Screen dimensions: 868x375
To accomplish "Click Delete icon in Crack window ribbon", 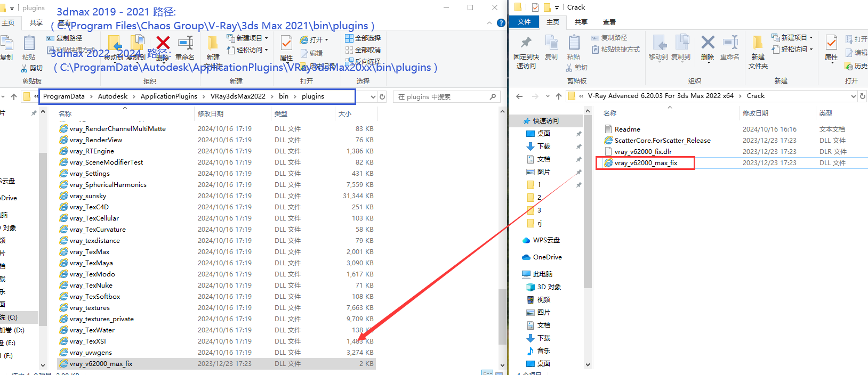I will (x=708, y=43).
